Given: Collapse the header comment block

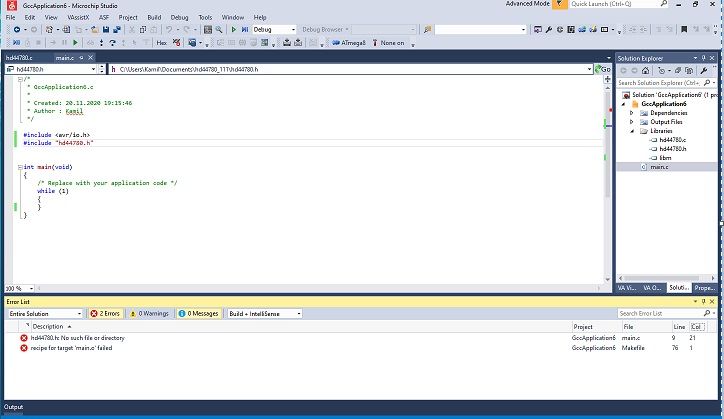Looking at the screenshot, I should click(20, 79).
